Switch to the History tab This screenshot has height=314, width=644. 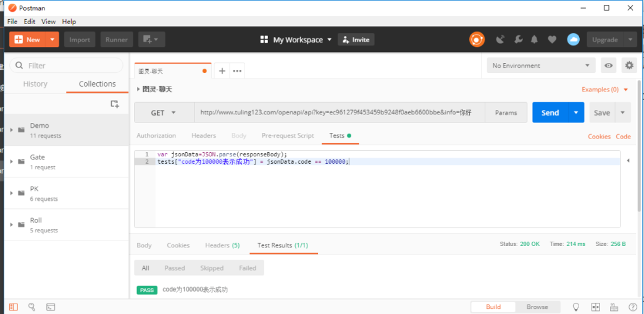[x=35, y=84]
